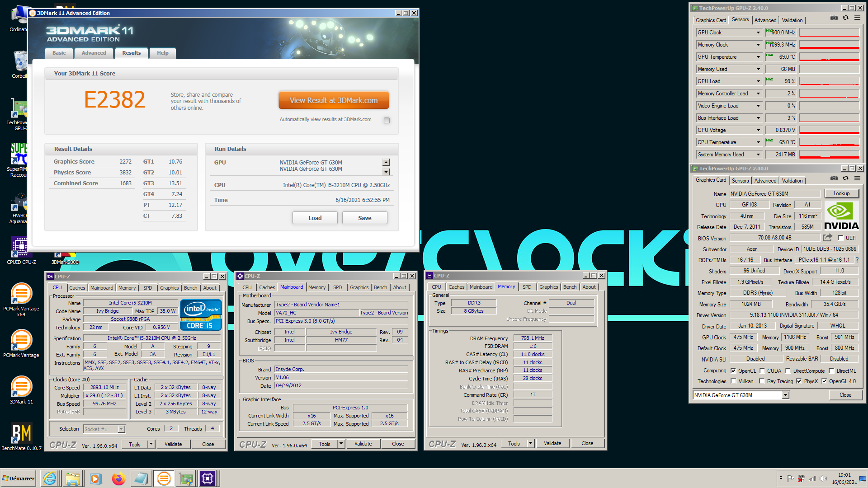This screenshot has width=868, height=488.
Task: Open Internet Explorer from taskbar
Action: pos(50,479)
